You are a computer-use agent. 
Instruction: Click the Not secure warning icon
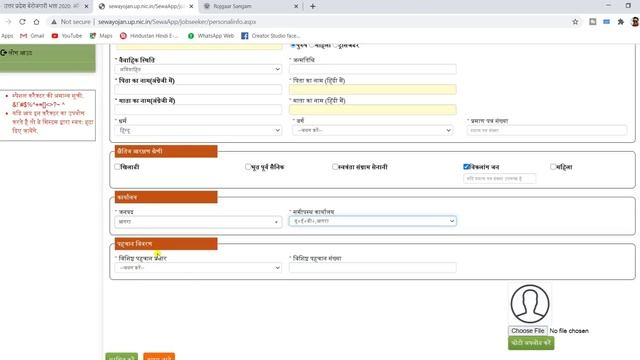pos(54,22)
